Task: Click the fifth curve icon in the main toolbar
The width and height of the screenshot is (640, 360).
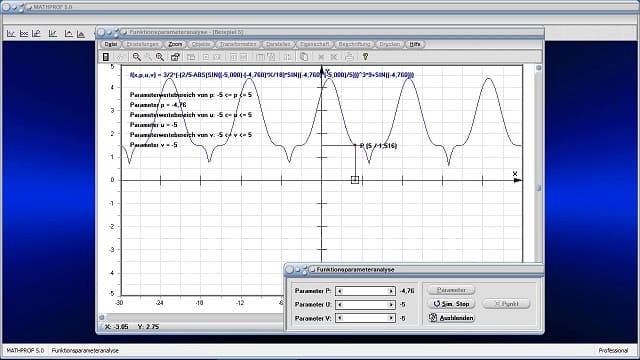Action: [x=69, y=34]
